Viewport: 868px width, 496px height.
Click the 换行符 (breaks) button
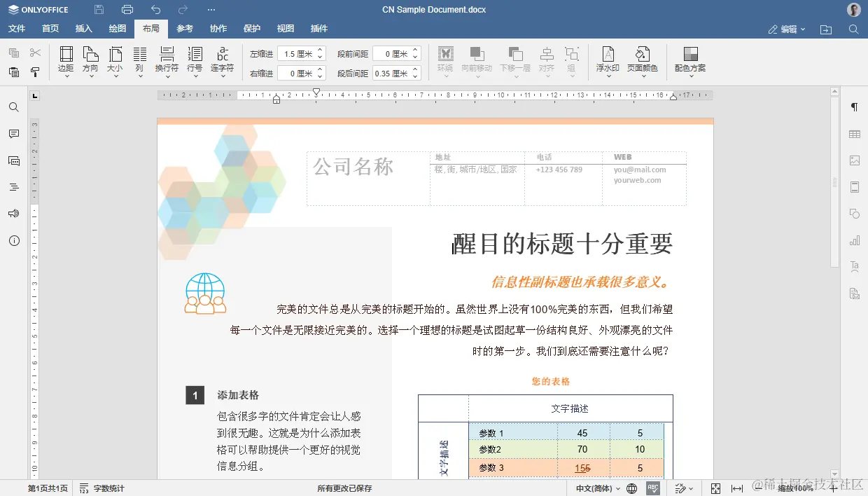pos(167,61)
